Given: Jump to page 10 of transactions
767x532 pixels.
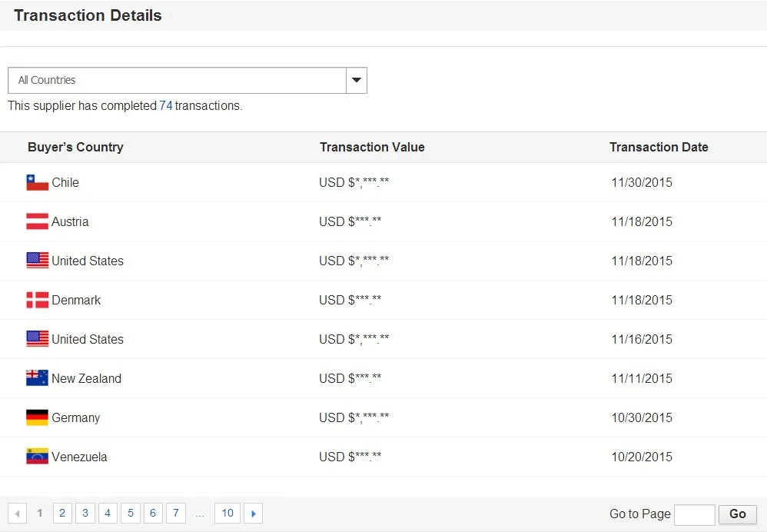Looking at the screenshot, I should point(227,514).
